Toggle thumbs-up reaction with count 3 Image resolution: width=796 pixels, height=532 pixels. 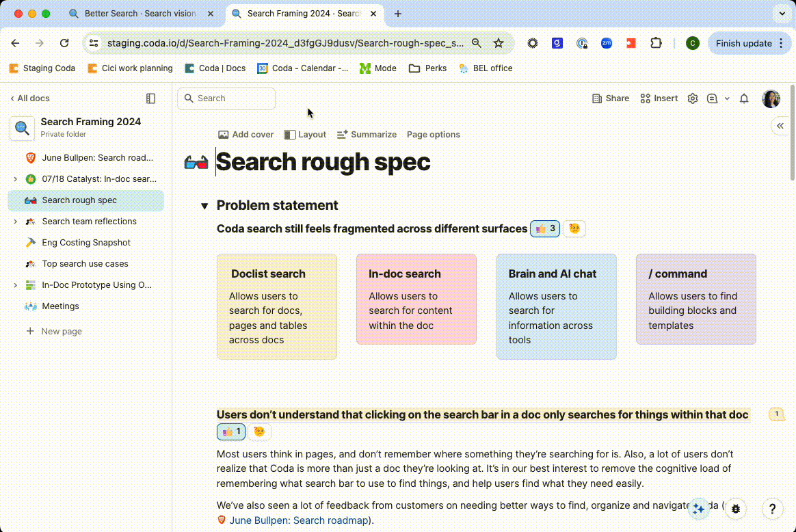click(545, 228)
